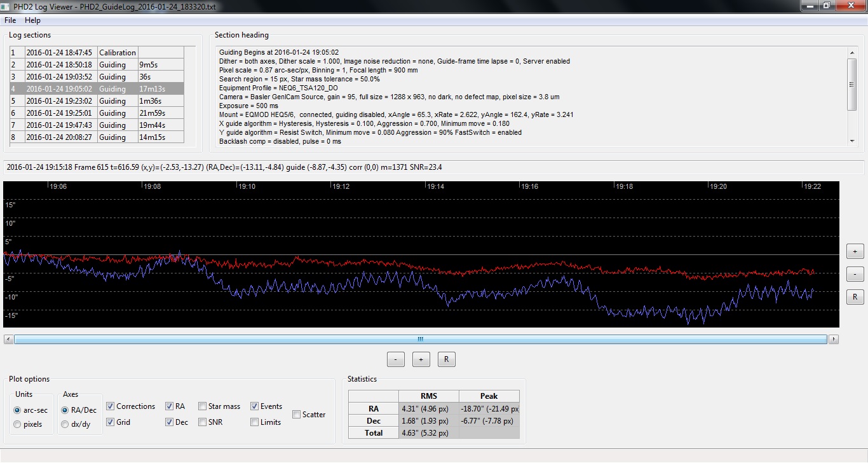Open the File menu

tap(10, 20)
